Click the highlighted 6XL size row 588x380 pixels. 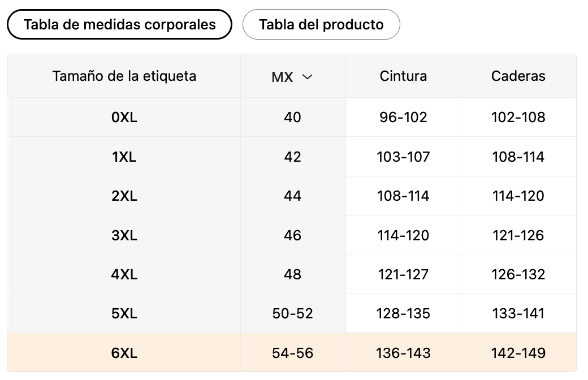[x=292, y=353]
